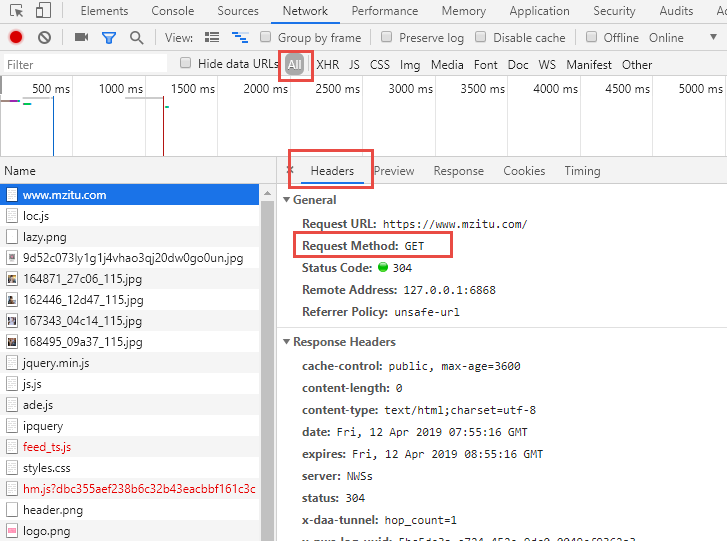This screenshot has width=727, height=541.
Task: Clear the network log
Action: [x=44, y=38]
